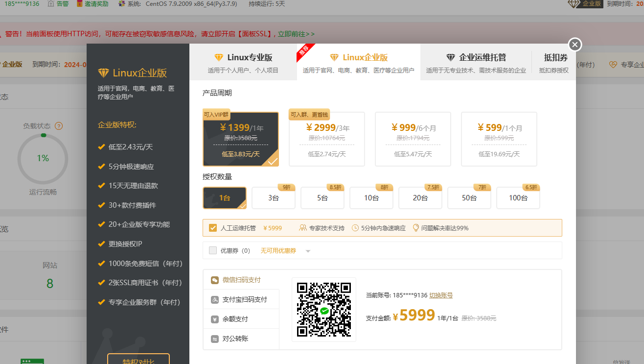Click the account 185****9136 in top bar

22,3
